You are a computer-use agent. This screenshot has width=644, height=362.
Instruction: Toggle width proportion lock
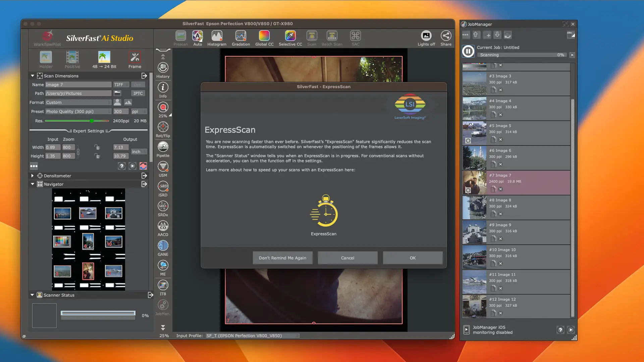pos(97,147)
